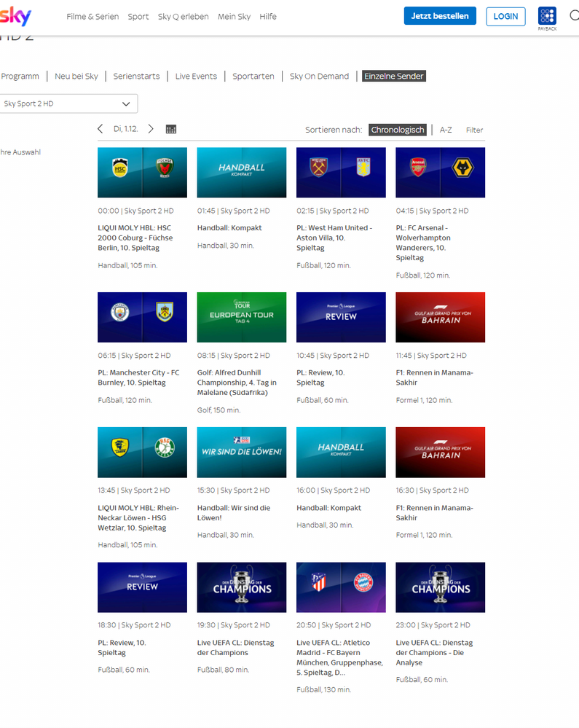Open 16:00 Handball Kompakt thumbnail

[341, 453]
